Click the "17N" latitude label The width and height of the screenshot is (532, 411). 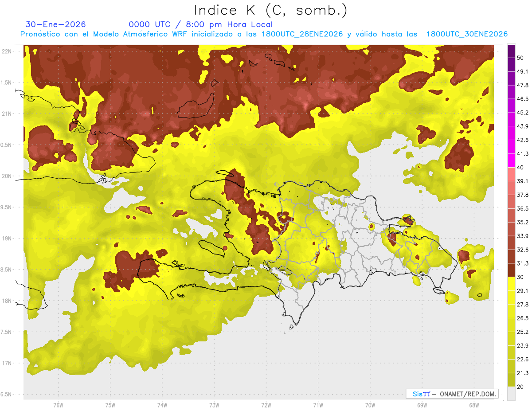(x=7, y=363)
